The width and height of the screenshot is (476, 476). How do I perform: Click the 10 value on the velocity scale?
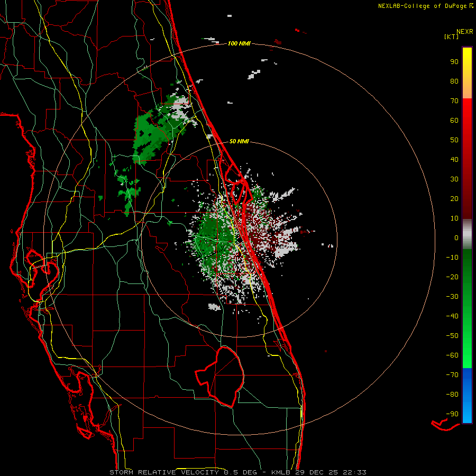(454, 218)
